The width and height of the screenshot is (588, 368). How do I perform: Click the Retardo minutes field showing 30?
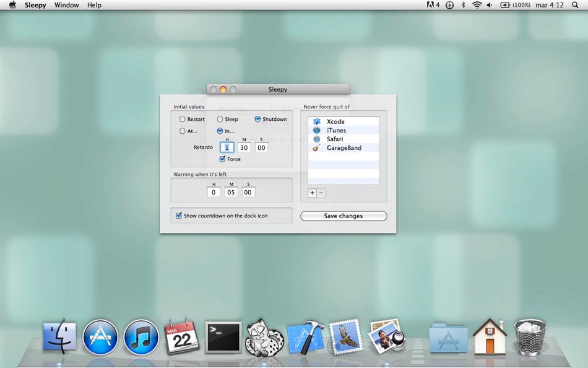tap(244, 147)
